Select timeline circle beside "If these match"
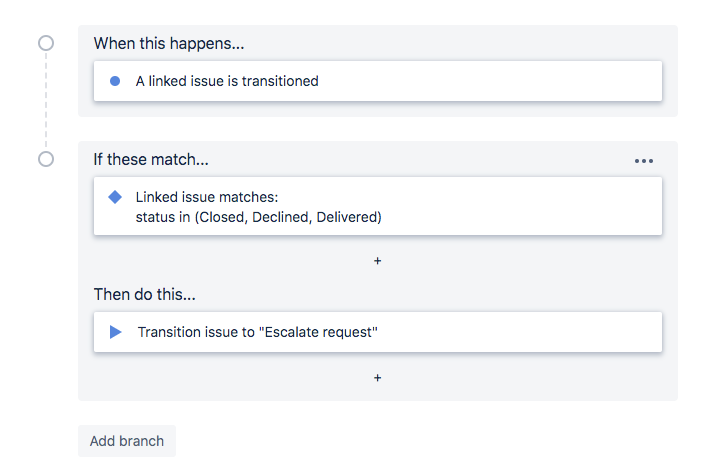 [x=45, y=159]
